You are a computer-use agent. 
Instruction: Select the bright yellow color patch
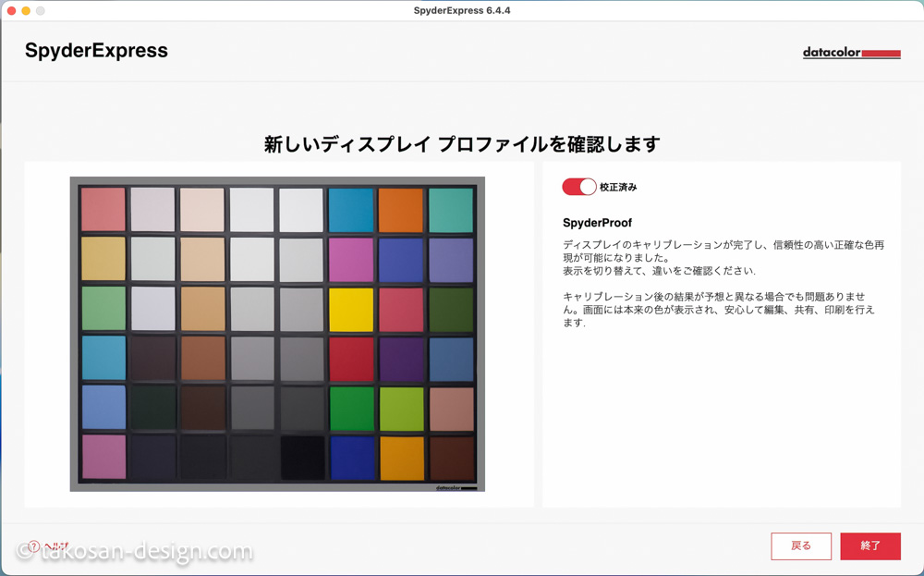pos(351,309)
